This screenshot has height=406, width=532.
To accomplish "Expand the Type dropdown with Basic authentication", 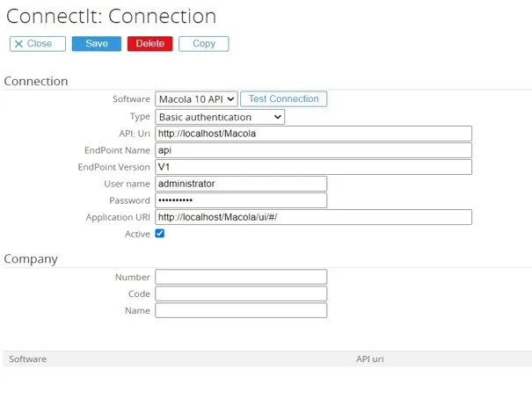I will coord(220,117).
